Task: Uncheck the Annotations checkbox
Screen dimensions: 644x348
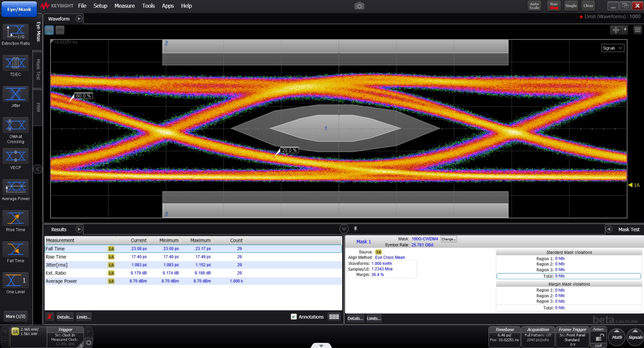Action: (x=294, y=317)
